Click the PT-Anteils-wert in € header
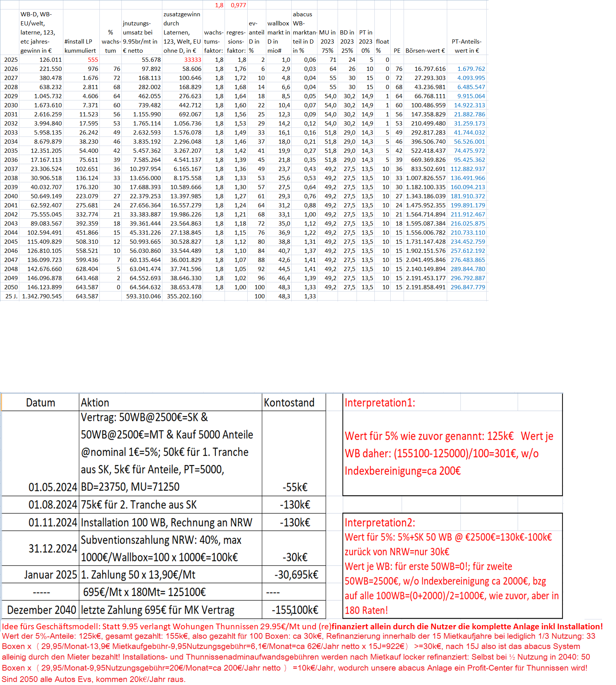 (466, 46)
